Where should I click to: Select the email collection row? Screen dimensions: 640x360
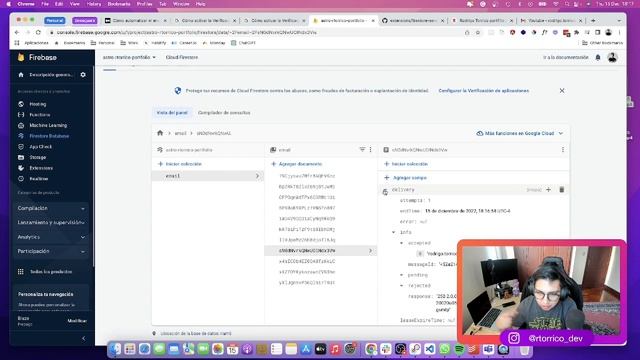[x=208, y=176]
